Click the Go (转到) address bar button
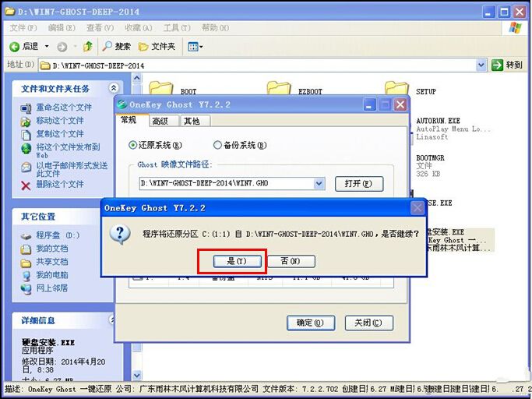This screenshot has width=532, height=399. 507,65
